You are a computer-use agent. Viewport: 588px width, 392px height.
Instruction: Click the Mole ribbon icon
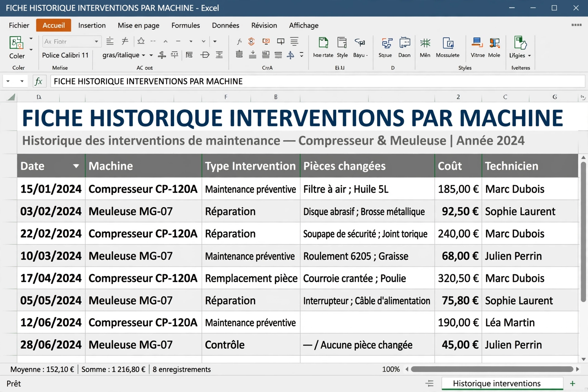[x=495, y=43]
